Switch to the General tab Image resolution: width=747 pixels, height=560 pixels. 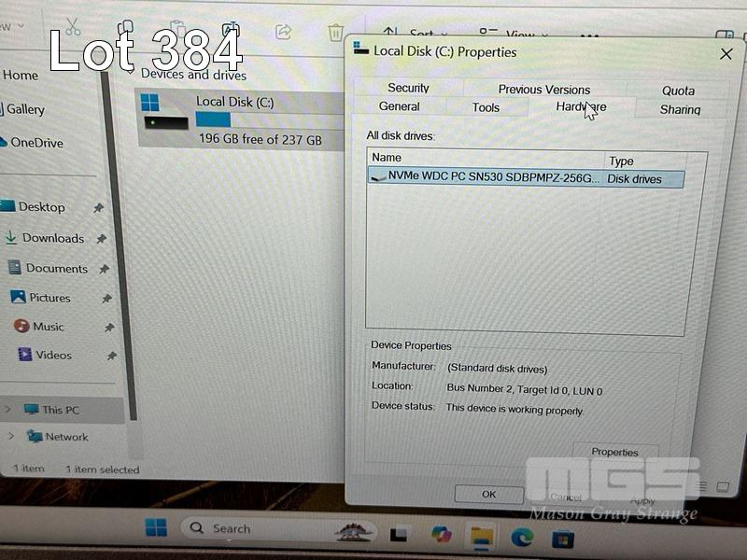click(399, 106)
